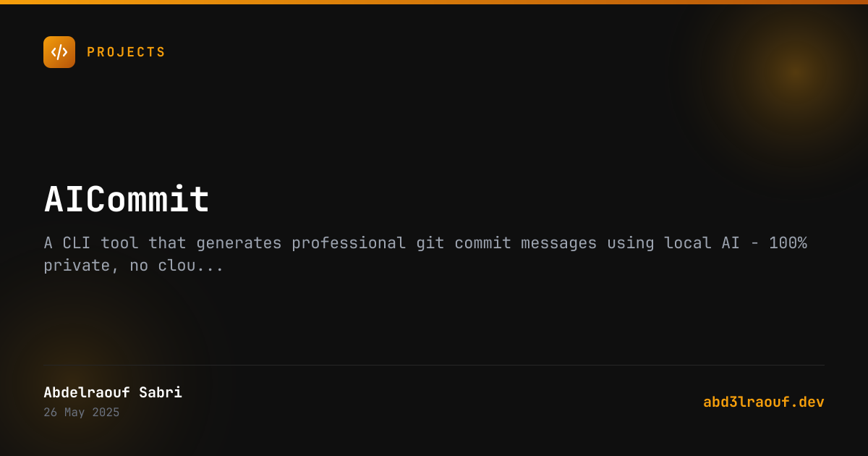Click the year "2025" in the date

coord(105,413)
